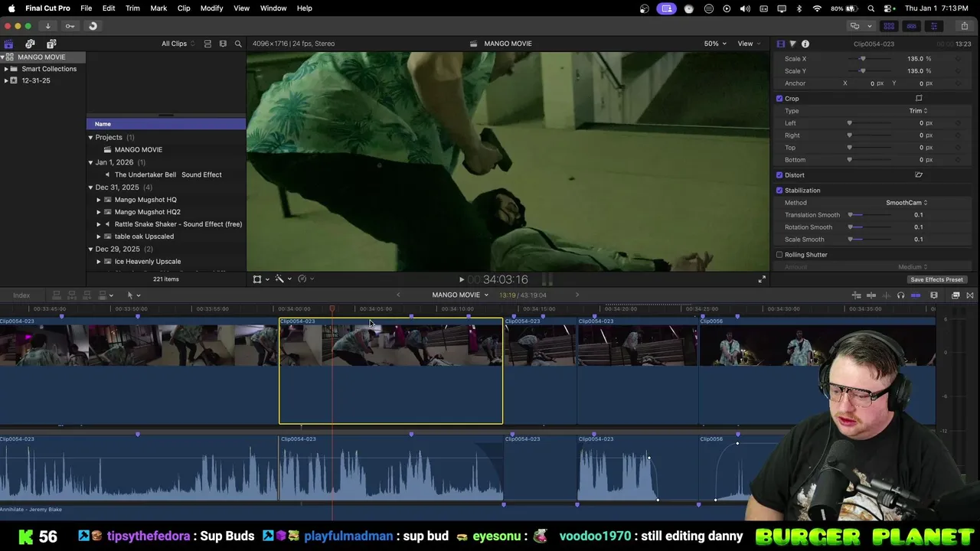Viewport: 980px width, 551px height.
Task: Open Titles and Generators sidebar
Action: pyautogui.click(x=51, y=44)
